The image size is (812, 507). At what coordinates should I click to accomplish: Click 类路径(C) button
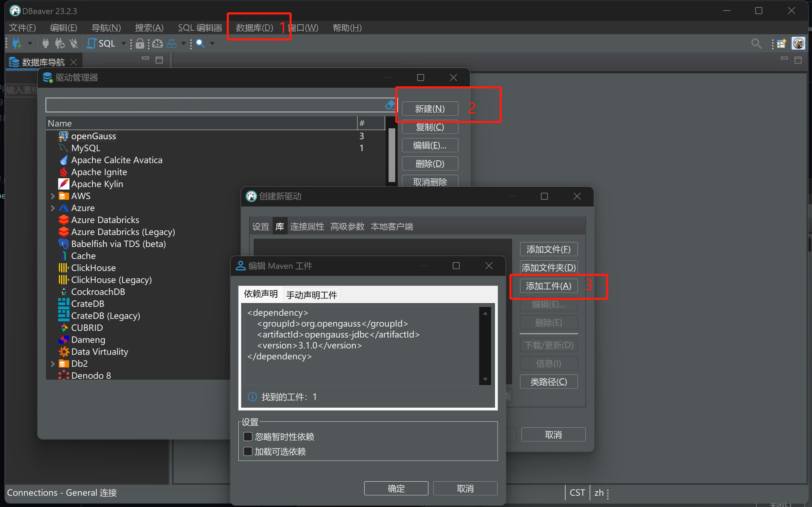[x=549, y=382]
